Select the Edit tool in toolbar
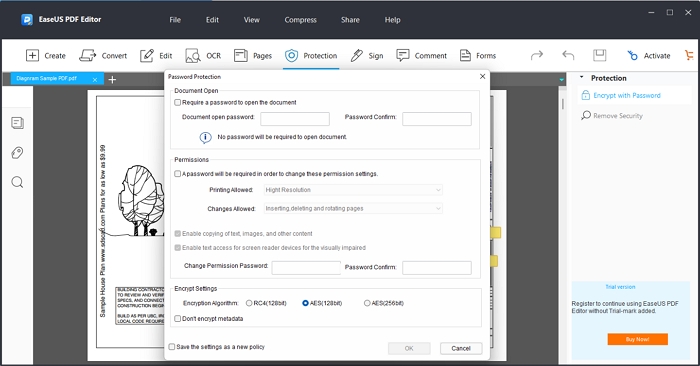 156,55
